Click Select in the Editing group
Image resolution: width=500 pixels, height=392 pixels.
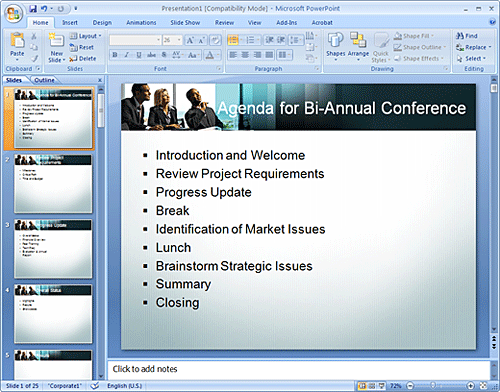471,59
